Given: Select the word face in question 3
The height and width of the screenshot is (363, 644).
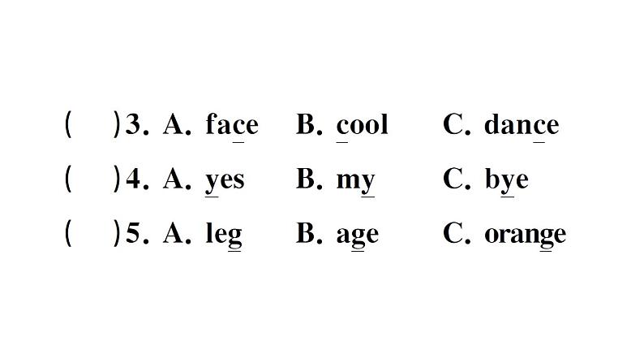Looking at the screenshot, I should click(x=232, y=123).
